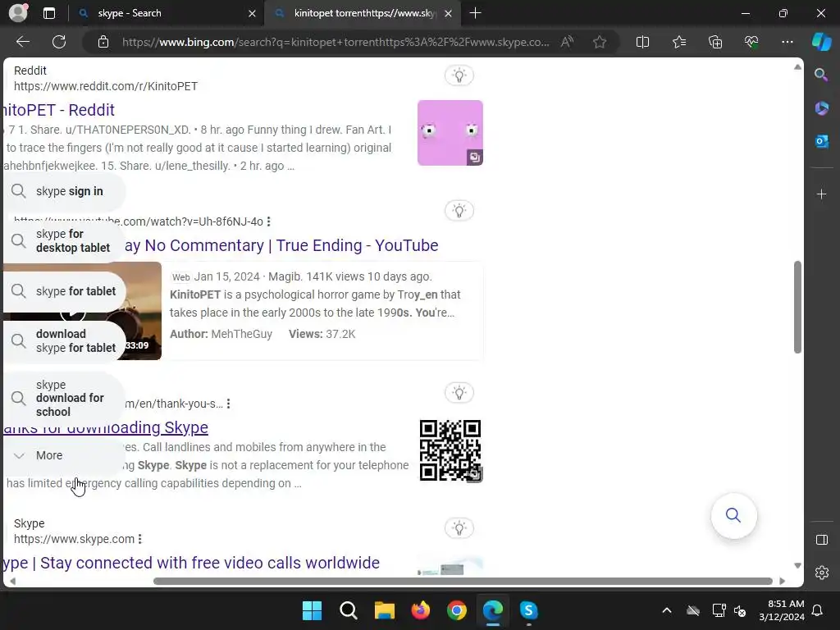View site information lock icon
The height and width of the screenshot is (630, 840).
coord(103,42)
